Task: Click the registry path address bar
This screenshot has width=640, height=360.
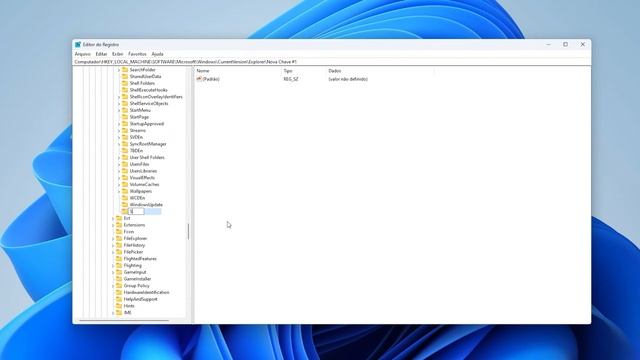Action: pyautogui.click(x=331, y=62)
